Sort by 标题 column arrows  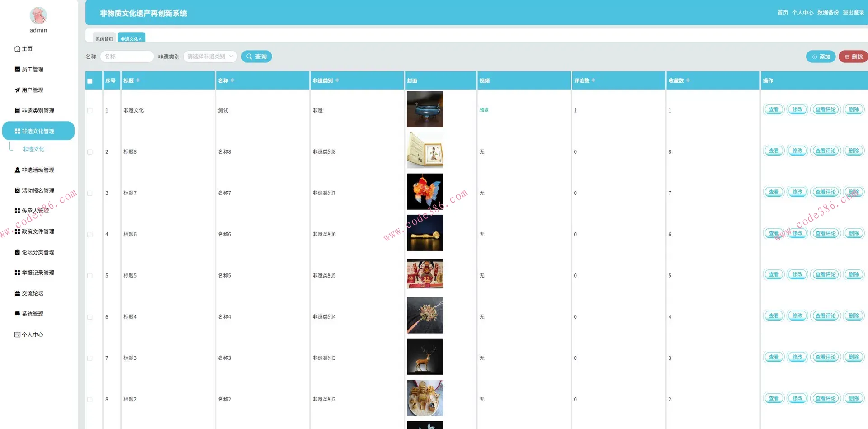[138, 80]
